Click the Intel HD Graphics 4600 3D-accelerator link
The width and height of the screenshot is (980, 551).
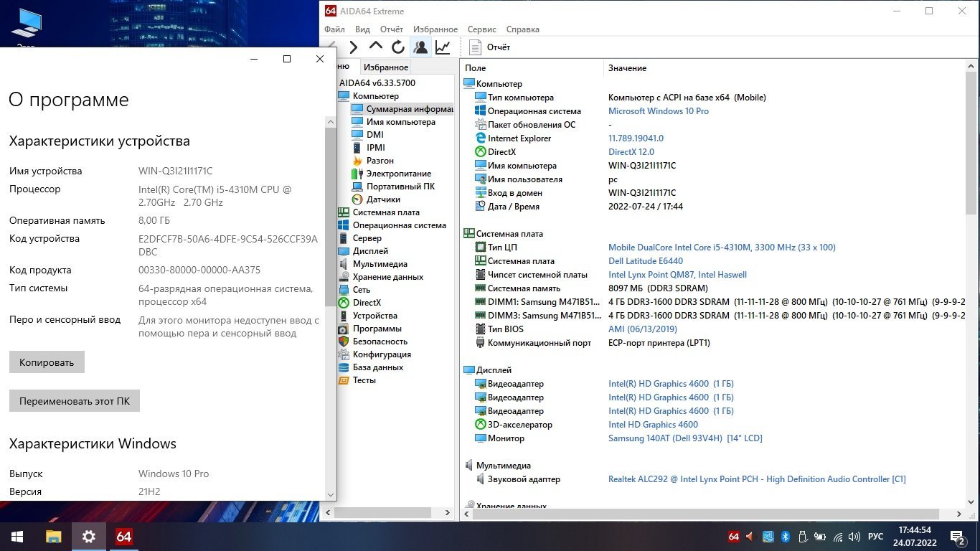653,425
